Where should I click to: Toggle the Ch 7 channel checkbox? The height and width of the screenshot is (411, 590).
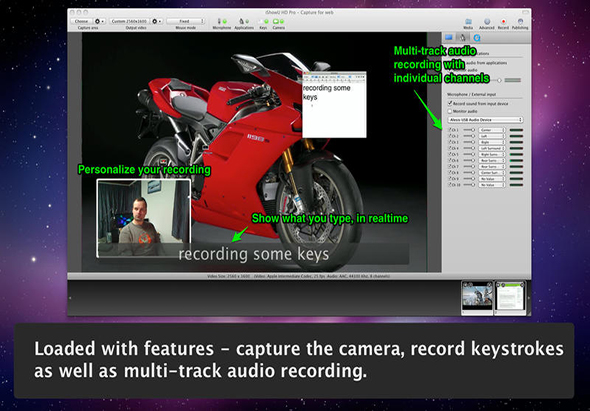point(450,166)
